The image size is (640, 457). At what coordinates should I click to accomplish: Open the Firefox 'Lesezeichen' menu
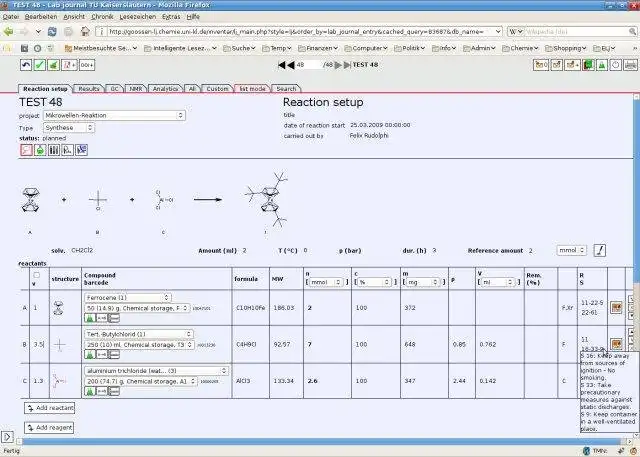(x=138, y=17)
